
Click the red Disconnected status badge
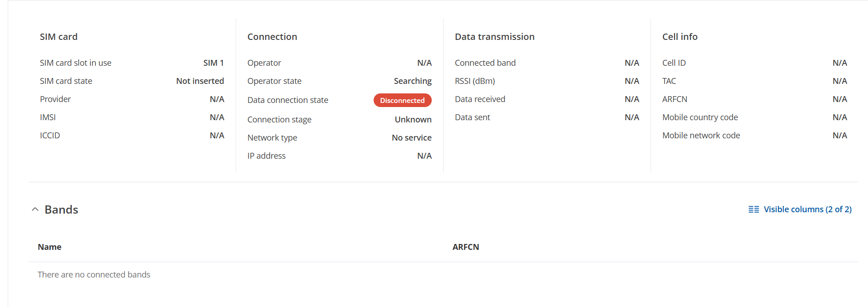coord(402,100)
